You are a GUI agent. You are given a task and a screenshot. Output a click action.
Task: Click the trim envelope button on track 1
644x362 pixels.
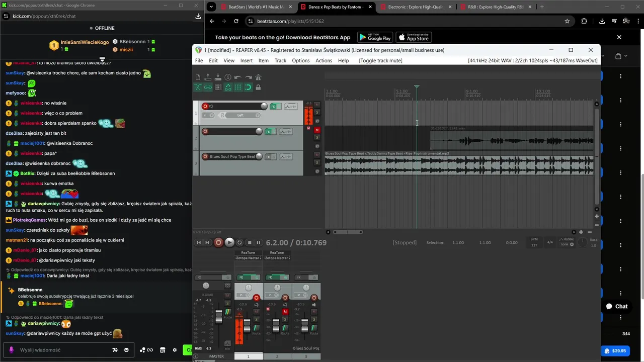coord(291,107)
